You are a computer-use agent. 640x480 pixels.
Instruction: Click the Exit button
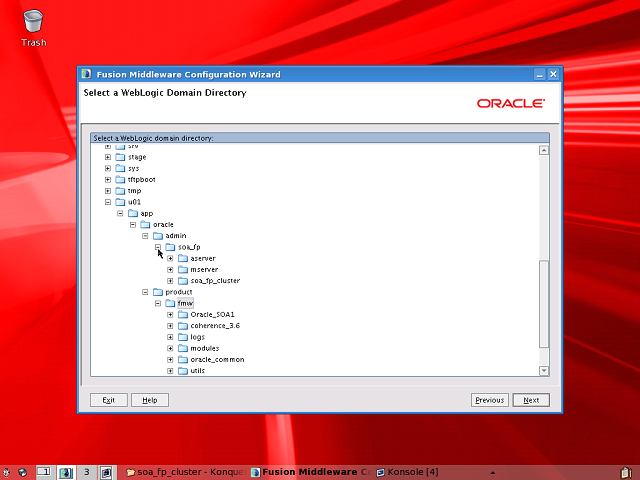[x=109, y=400]
